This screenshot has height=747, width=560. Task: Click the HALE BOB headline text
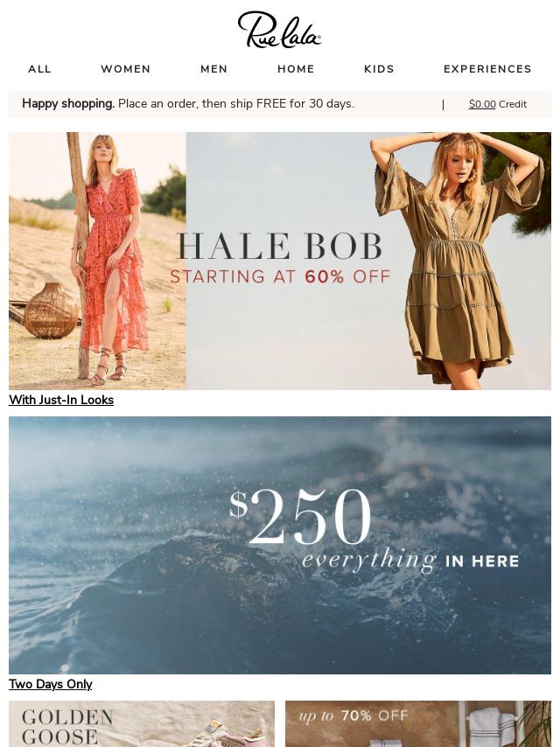point(280,247)
